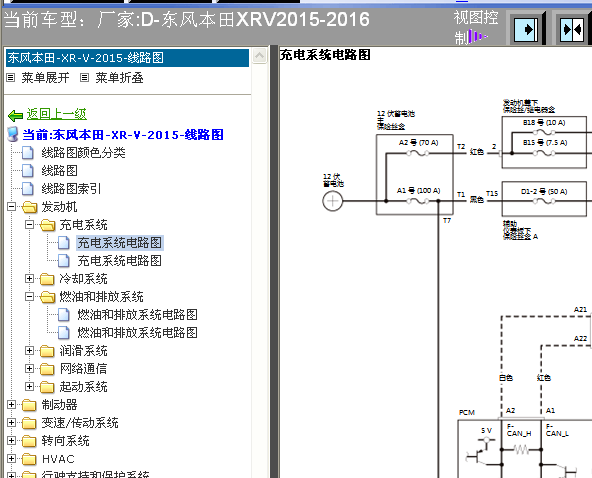
Task: Click the view control right-arrow panel icon
Action: coord(526,29)
